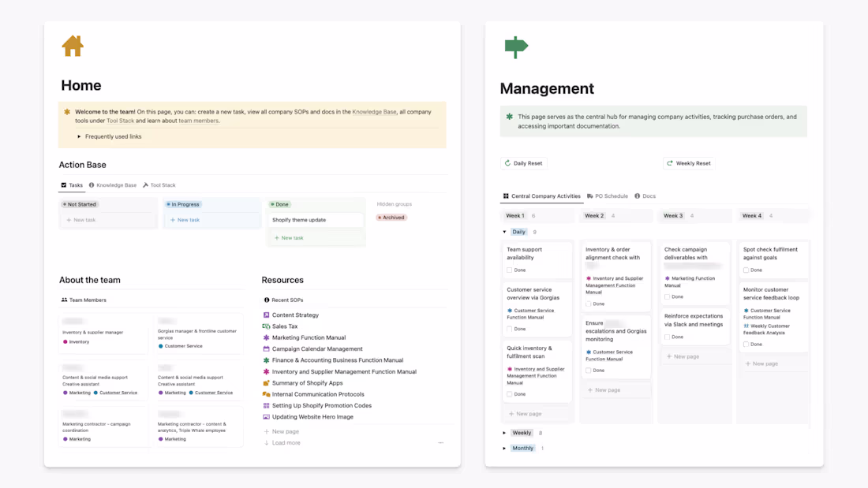
Task: Tick Done for Reinforce expectations via Slack card
Action: 667,337
